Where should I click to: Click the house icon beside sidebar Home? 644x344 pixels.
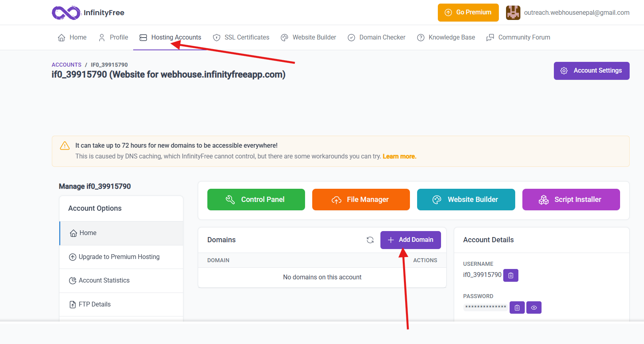click(73, 233)
